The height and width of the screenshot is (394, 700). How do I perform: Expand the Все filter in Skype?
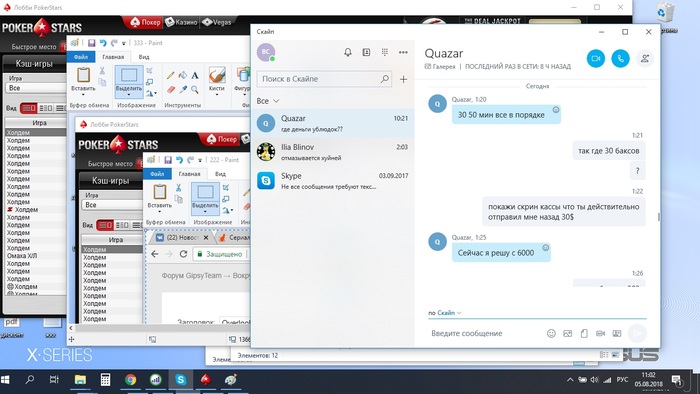pos(268,101)
